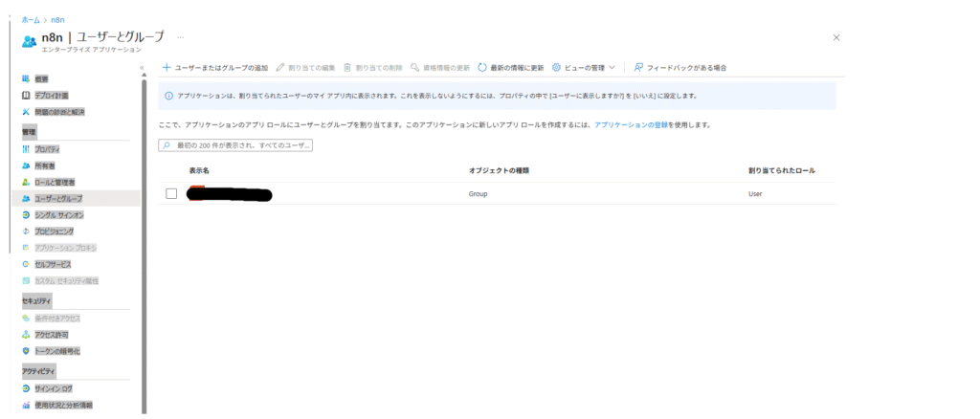This screenshot has height=419, width=980.
Task: Click the sidebar vertical scrollbar
Action: (x=145, y=239)
